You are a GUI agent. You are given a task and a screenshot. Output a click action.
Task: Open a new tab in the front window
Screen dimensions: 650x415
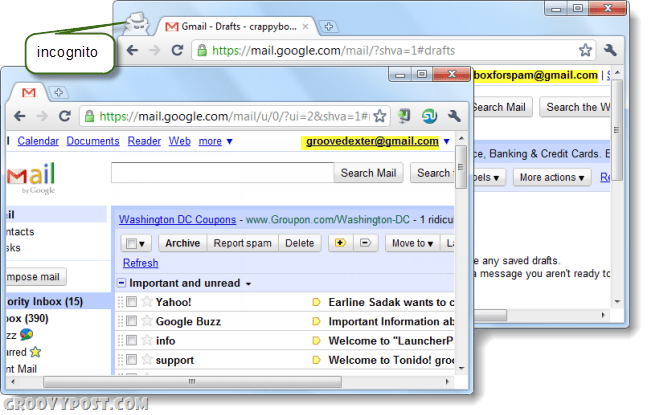click(x=58, y=92)
